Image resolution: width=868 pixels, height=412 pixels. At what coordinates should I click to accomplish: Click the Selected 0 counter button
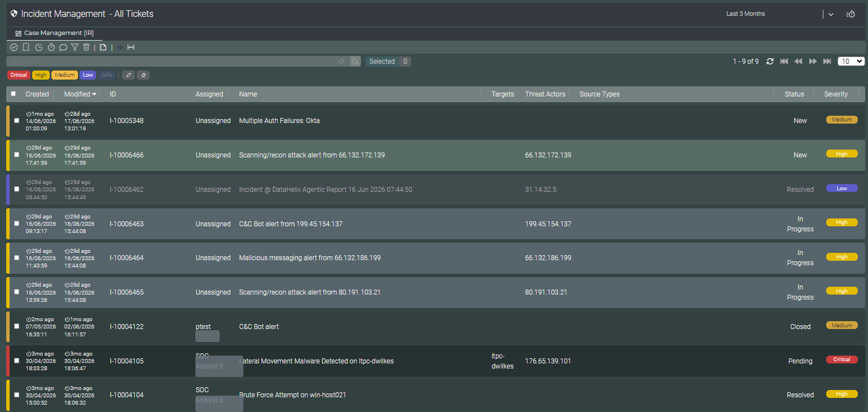tap(388, 62)
